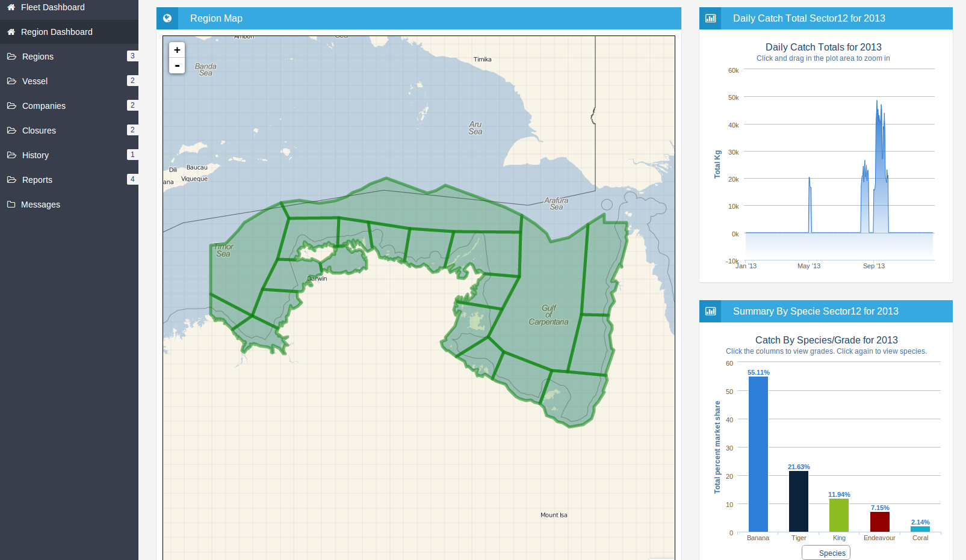This screenshot has height=560, width=966.
Task: Click the Reports folder icon
Action: pyautogui.click(x=11, y=180)
